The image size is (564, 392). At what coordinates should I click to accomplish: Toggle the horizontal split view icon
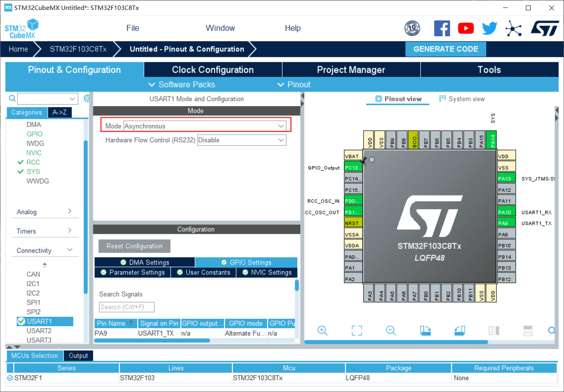528,331
